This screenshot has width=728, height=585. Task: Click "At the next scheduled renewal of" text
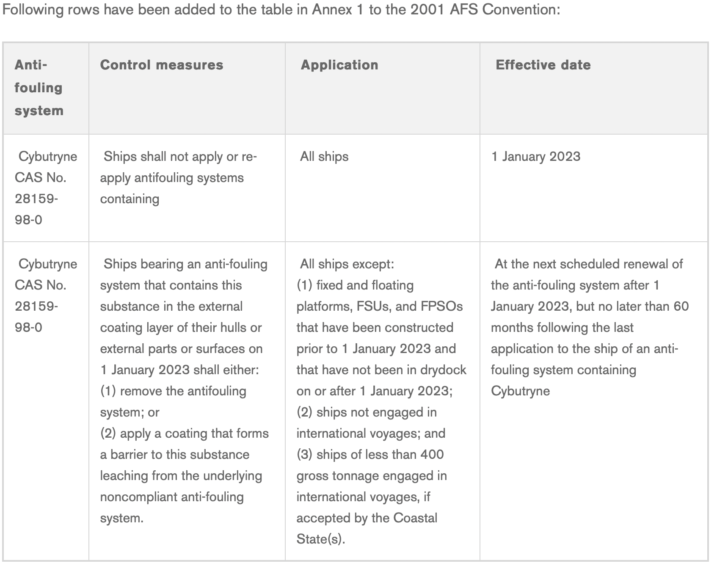588,264
